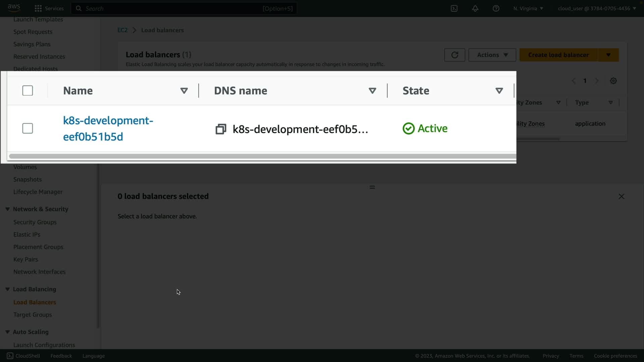Click Create load balancer button
The height and width of the screenshot is (362, 644).
pyautogui.click(x=558, y=55)
